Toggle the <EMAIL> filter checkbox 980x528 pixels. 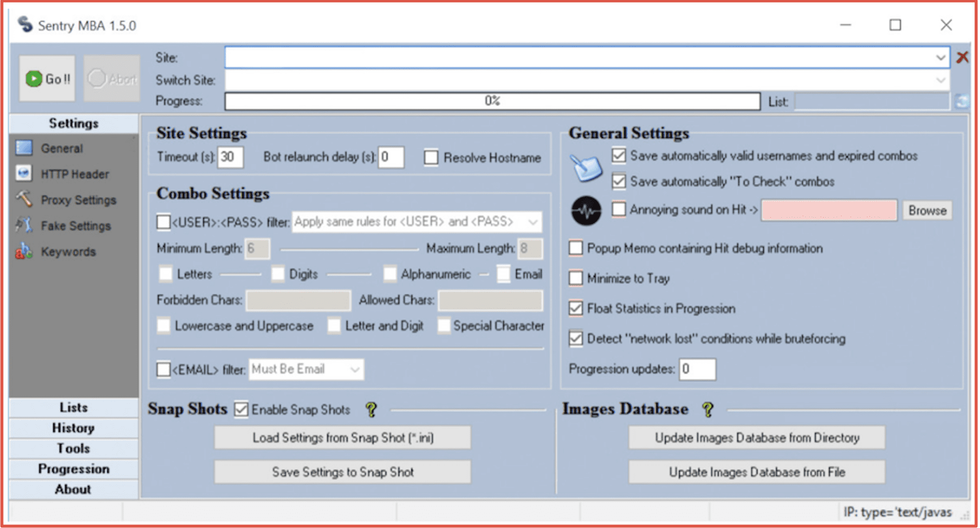163,370
